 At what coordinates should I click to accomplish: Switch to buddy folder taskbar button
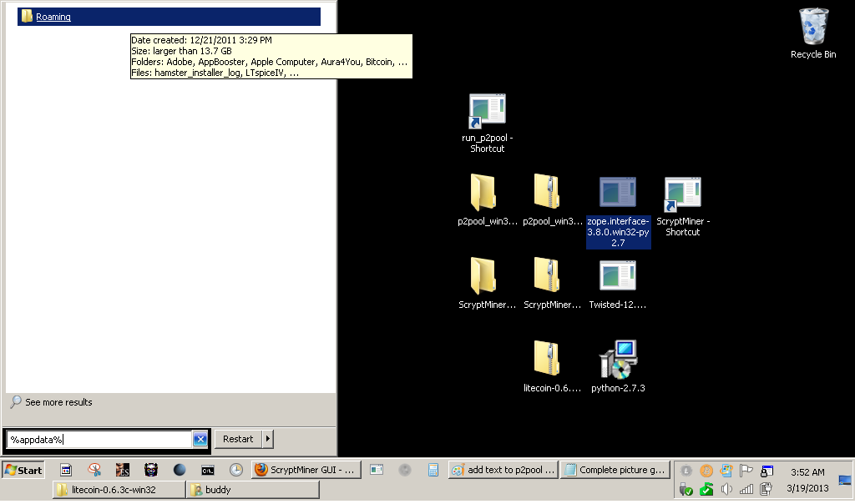252,490
